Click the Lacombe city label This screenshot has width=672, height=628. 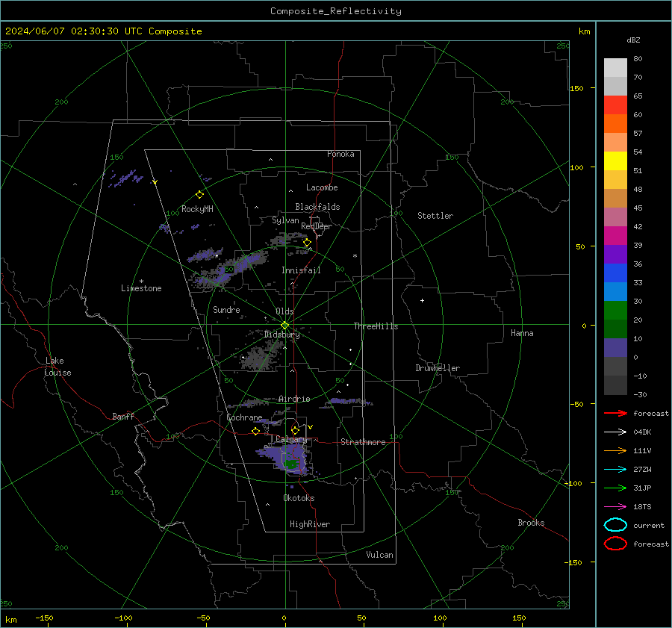coord(322,187)
